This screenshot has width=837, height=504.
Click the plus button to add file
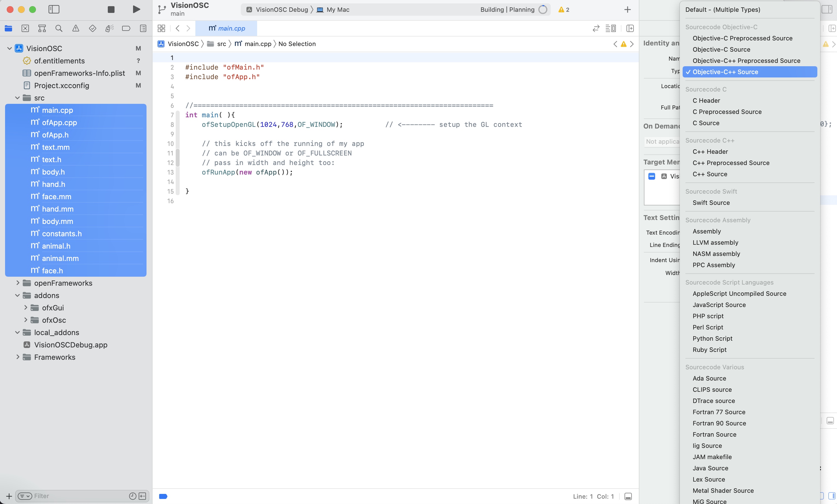[9, 496]
